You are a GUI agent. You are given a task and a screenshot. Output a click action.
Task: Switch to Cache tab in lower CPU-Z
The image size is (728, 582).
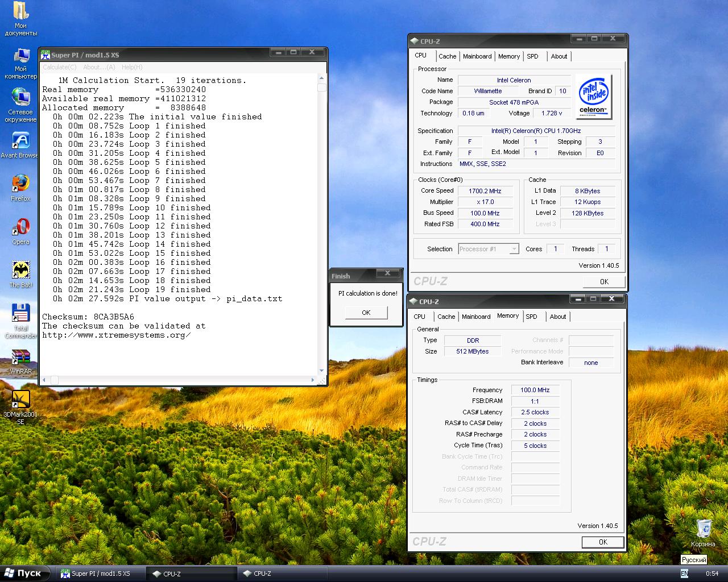coord(446,317)
